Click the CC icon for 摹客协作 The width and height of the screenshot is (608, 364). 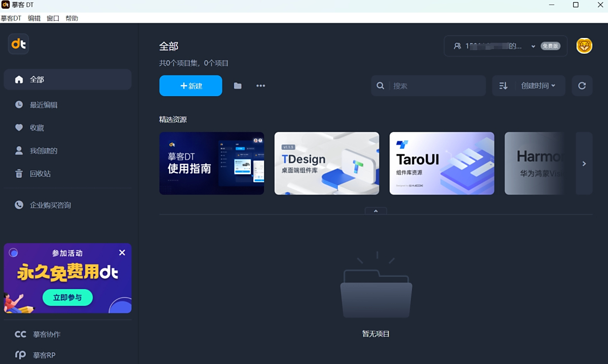coord(20,334)
